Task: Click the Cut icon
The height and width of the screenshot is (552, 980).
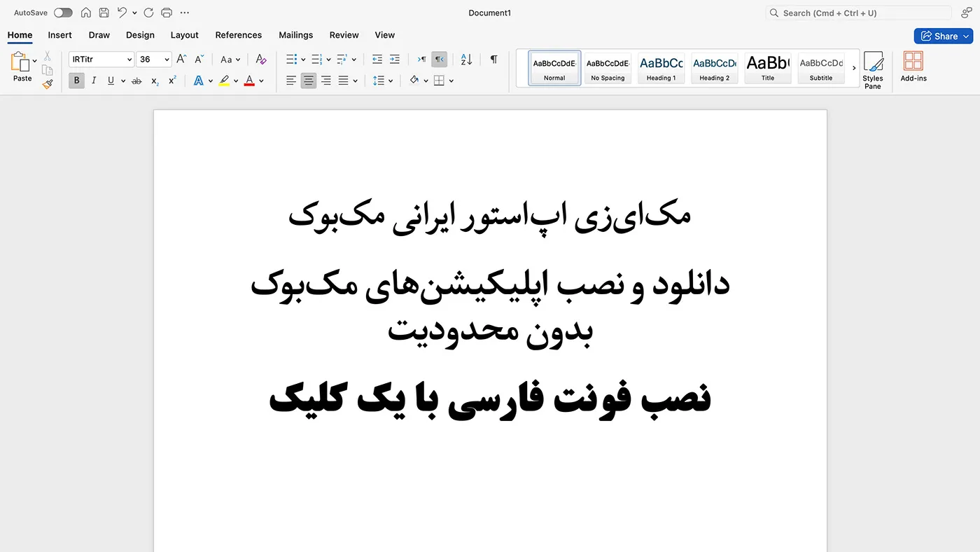Action: [x=47, y=55]
